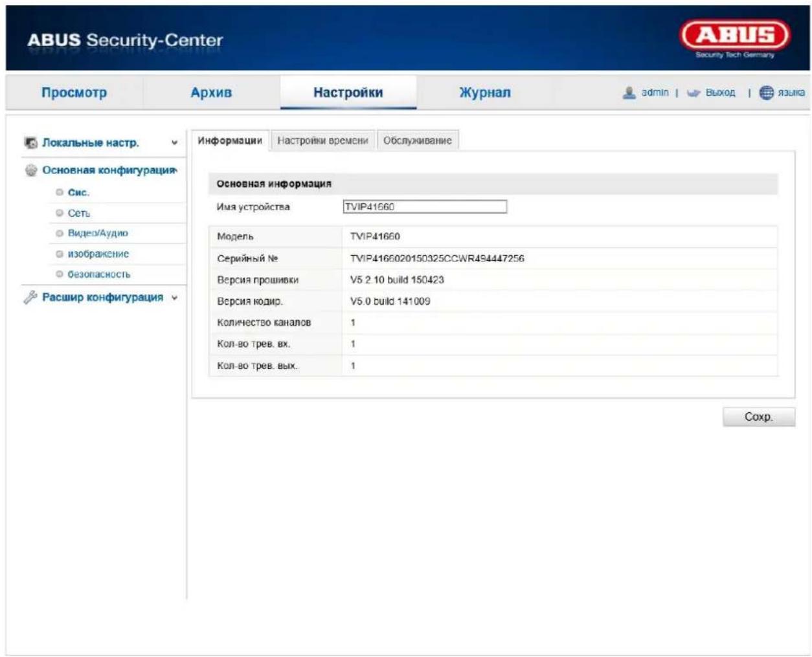This screenshot has height=657, width=812.
Task: Select Сис. in the sidebar
Action: 78,192
